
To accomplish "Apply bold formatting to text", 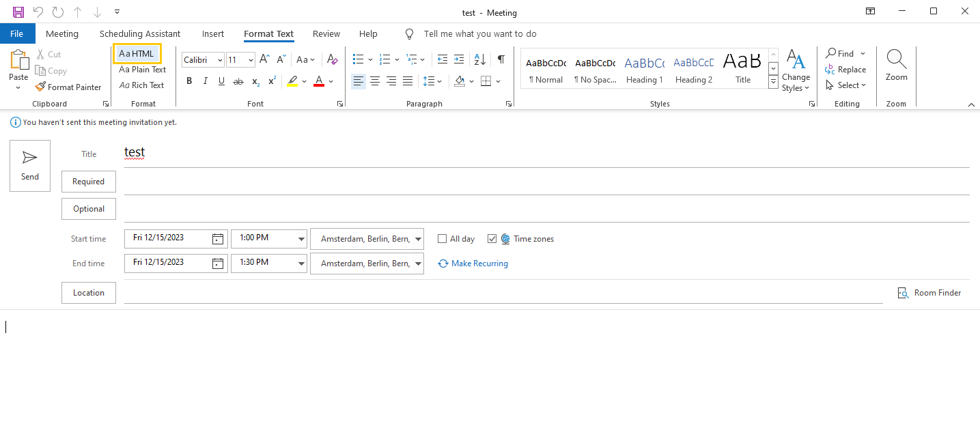I will 189,81.
